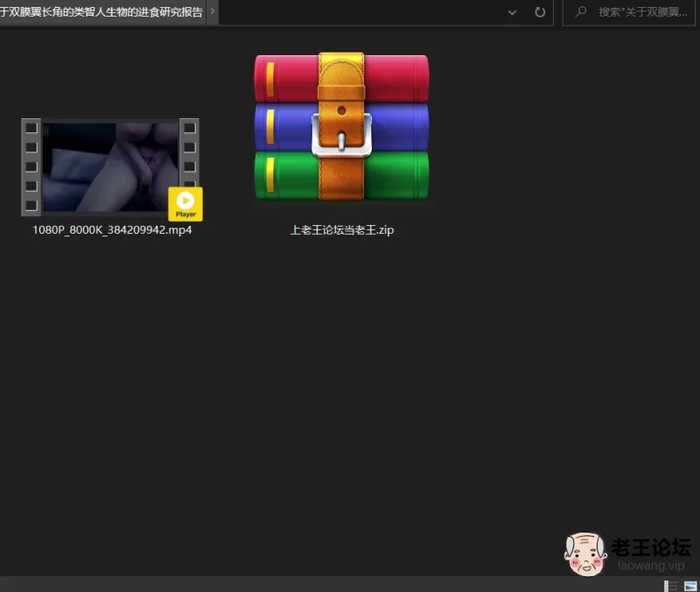Expand the breadcrumb chevron after the folder name
This screenshot has width=700, height=592.
[213, 12]
